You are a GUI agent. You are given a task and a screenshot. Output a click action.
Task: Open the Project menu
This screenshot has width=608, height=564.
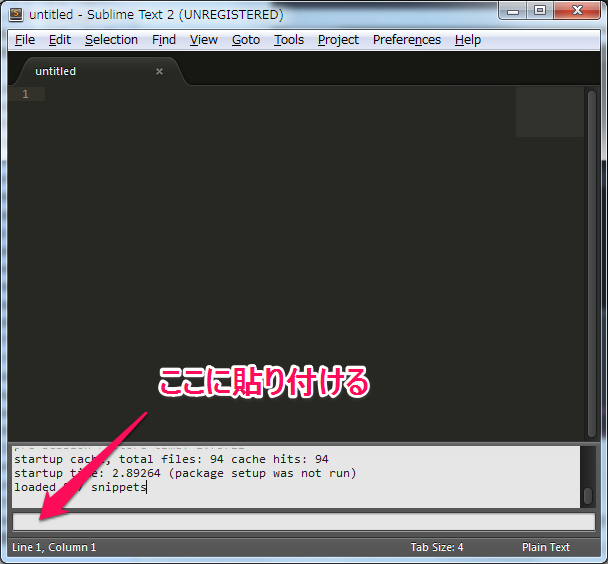click(x=338, y=40)
